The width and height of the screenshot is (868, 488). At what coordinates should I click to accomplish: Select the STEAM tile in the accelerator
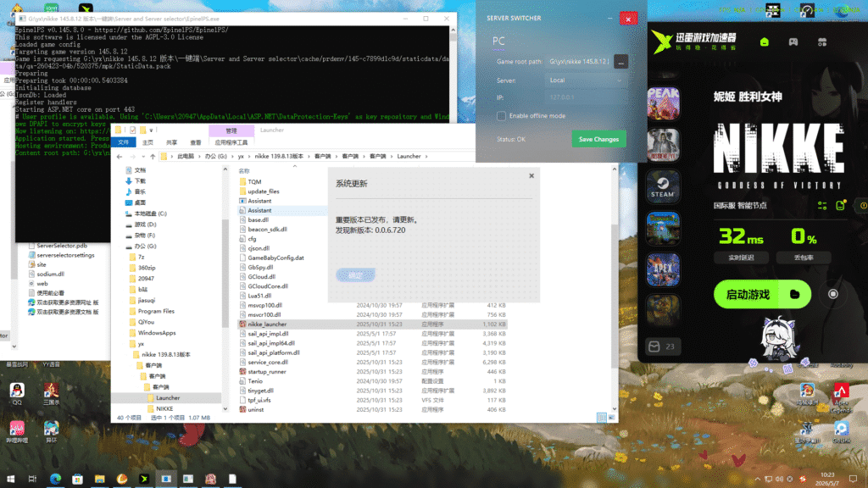pos(663,186)
